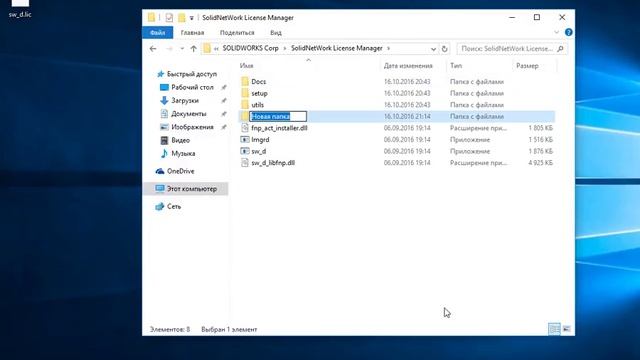
Task: Select the utils folder
Action: (258, 105)
